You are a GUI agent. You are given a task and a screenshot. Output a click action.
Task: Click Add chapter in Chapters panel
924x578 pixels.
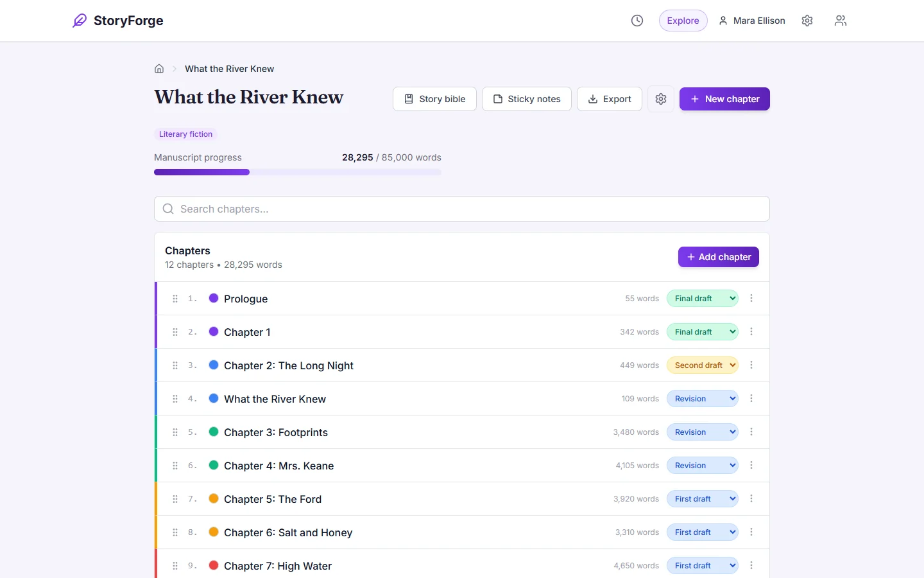(719, 257)
